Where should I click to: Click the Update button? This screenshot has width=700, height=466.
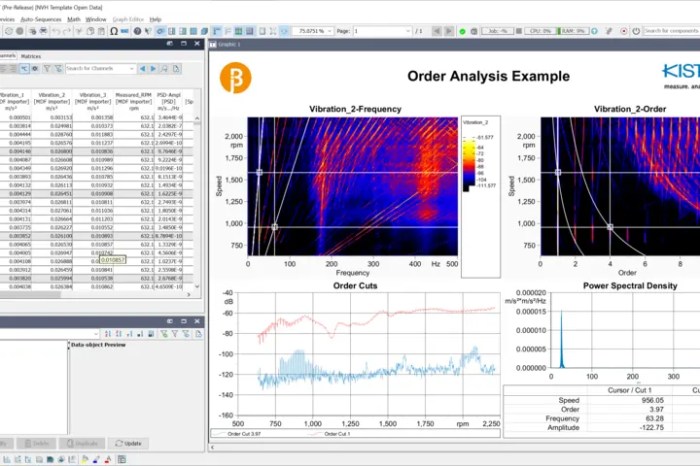[128, 443]
